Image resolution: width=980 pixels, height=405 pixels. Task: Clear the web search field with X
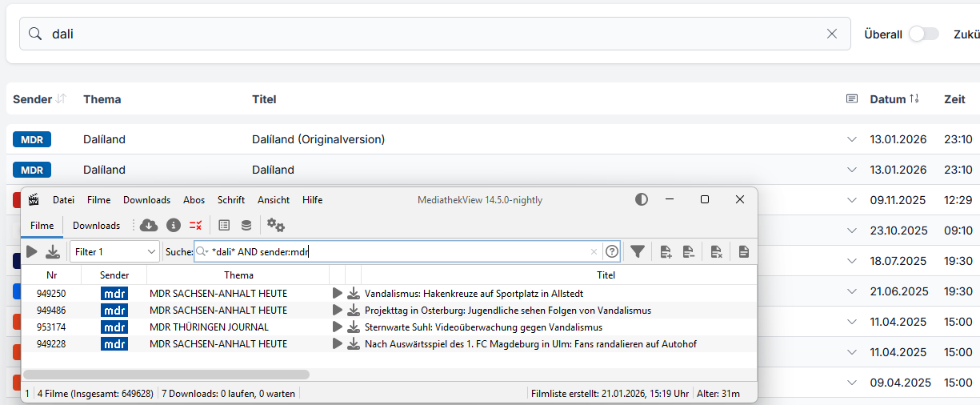(x=832, y=34)
